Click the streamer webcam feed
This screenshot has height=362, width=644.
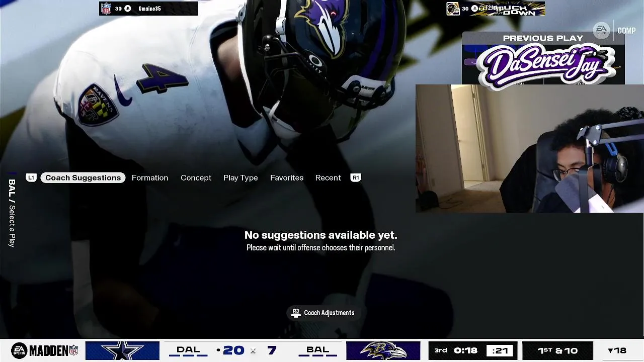click(x=529, y=149)
